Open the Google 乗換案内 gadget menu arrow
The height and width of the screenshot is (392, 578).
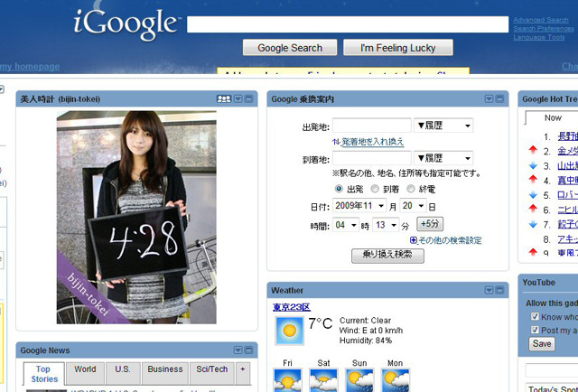pos(489,98)
